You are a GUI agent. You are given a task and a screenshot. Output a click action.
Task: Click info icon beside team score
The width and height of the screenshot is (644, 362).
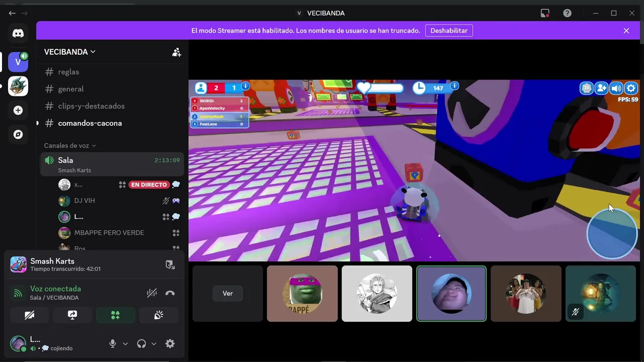246,86
